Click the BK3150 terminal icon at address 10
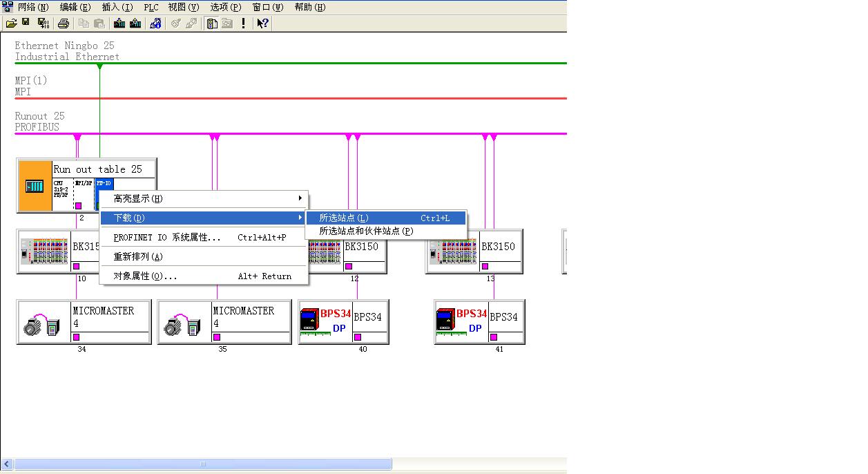Viewport: 868px width, 474px height. tap(44, 252)
